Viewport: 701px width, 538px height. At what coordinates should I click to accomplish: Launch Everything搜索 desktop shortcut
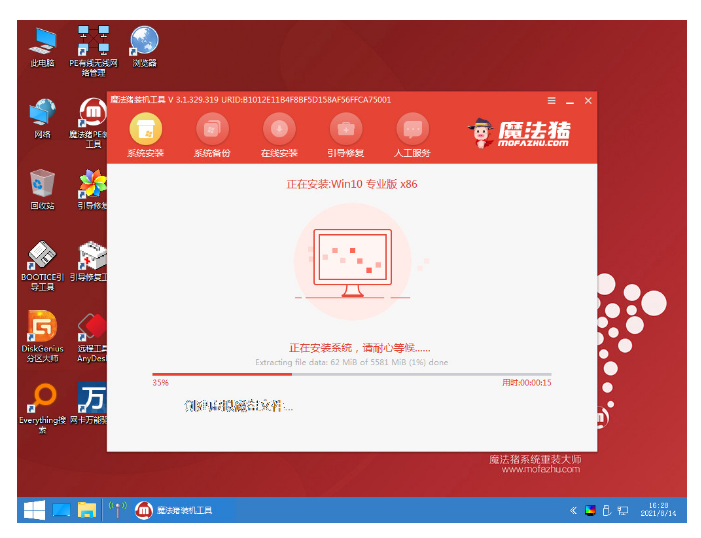pyautogui.click(x=43, y=398)
